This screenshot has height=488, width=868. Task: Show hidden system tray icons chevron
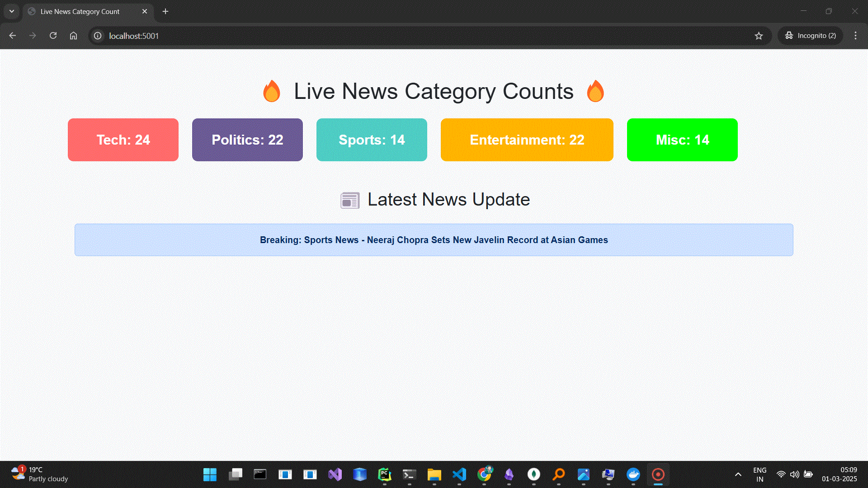[738, 474]
